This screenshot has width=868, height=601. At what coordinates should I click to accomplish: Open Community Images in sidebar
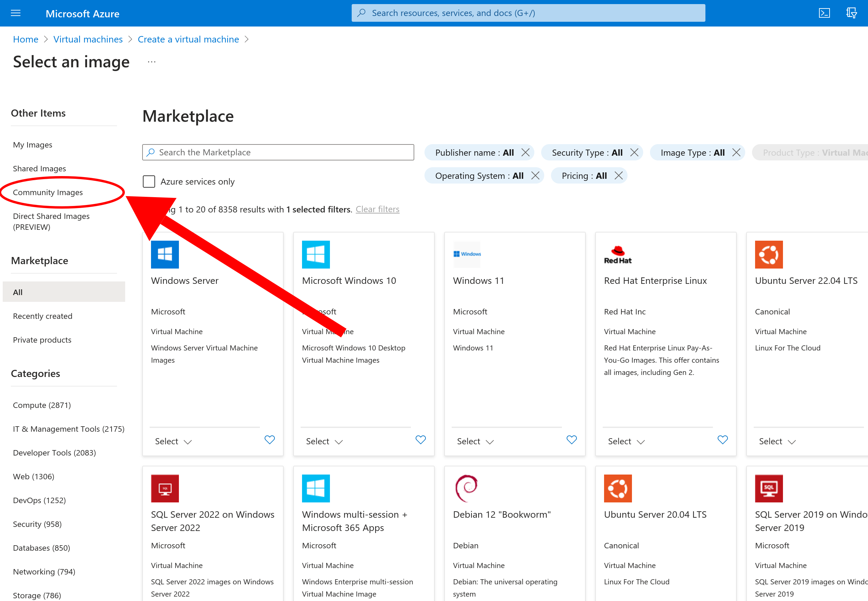click(x=48, y=192)
